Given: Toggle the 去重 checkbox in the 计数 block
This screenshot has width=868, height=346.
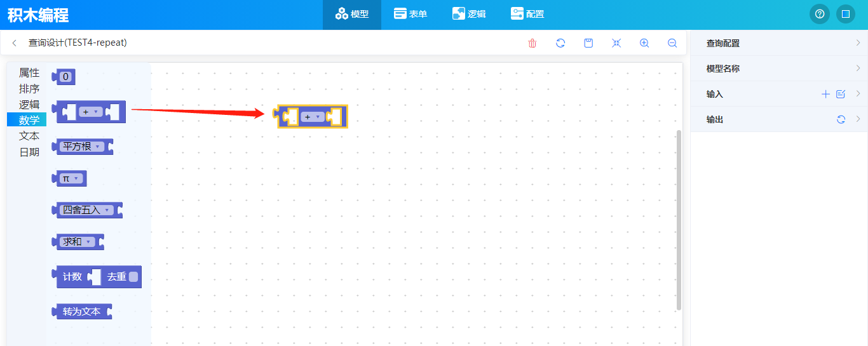Looking at the screenshot, I should point(133,277).
